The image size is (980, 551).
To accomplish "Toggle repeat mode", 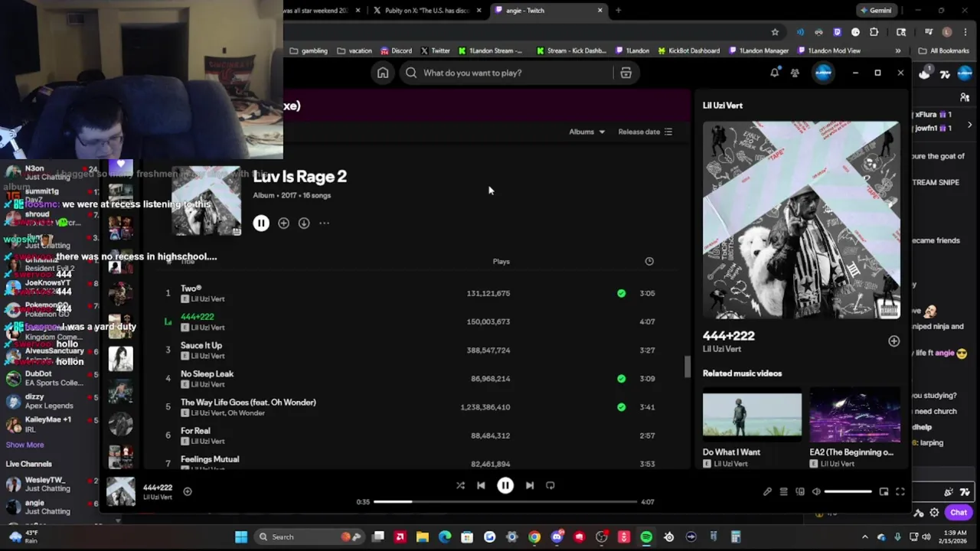I will pyautogui.click(x=550, y=485).
